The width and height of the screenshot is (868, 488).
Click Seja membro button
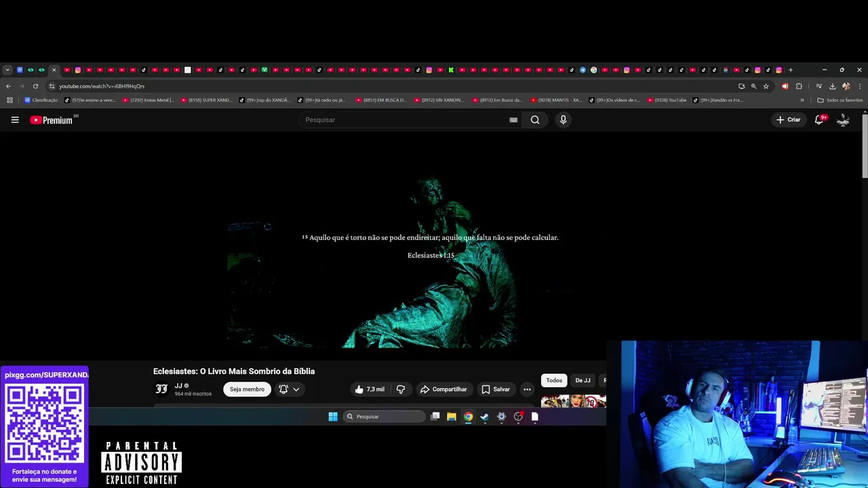(247, 389)
